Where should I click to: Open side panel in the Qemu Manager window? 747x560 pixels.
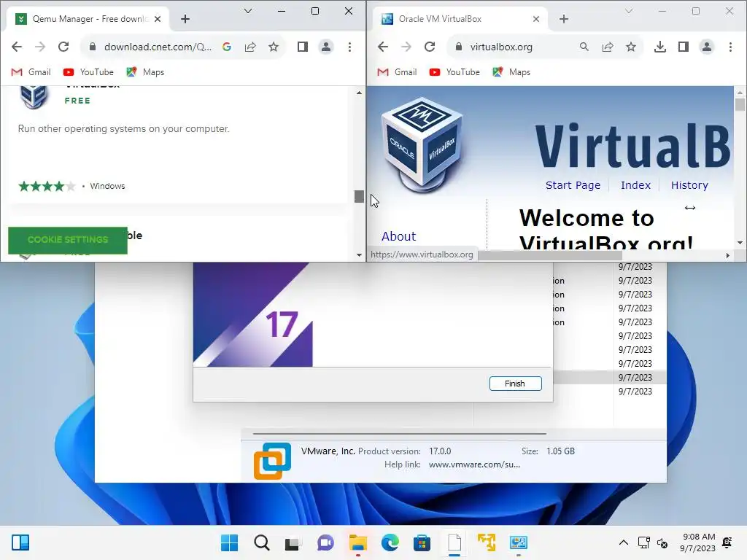pyautogui.click(x=303, y=47)
